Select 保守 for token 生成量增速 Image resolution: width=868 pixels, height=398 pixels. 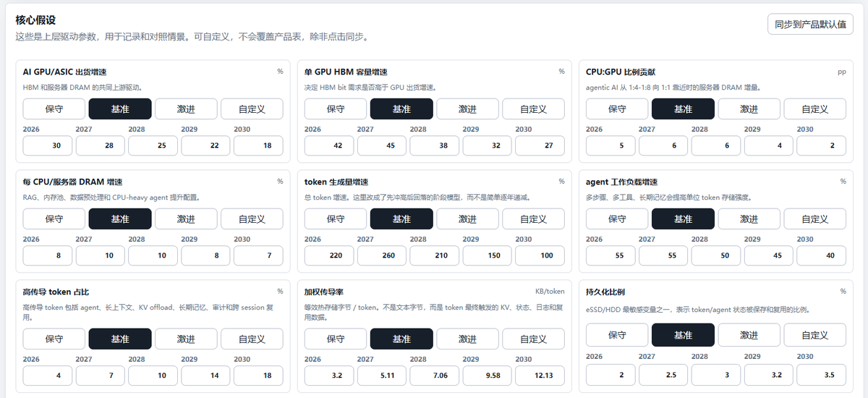pyautogui.click(x=336, y=219)
